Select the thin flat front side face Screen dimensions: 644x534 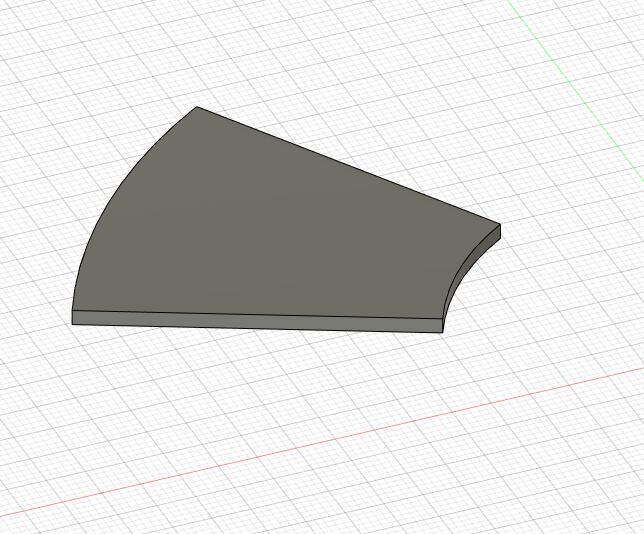tap(257, 322)
